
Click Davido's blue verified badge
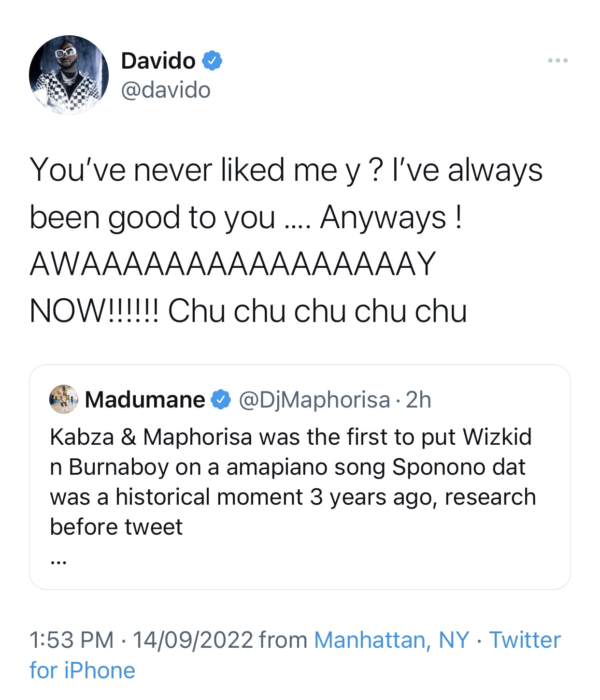[212, 61]
